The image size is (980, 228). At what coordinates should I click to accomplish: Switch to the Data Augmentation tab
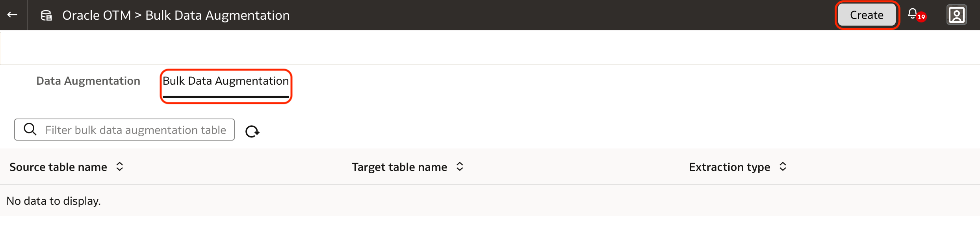(88, 81)
